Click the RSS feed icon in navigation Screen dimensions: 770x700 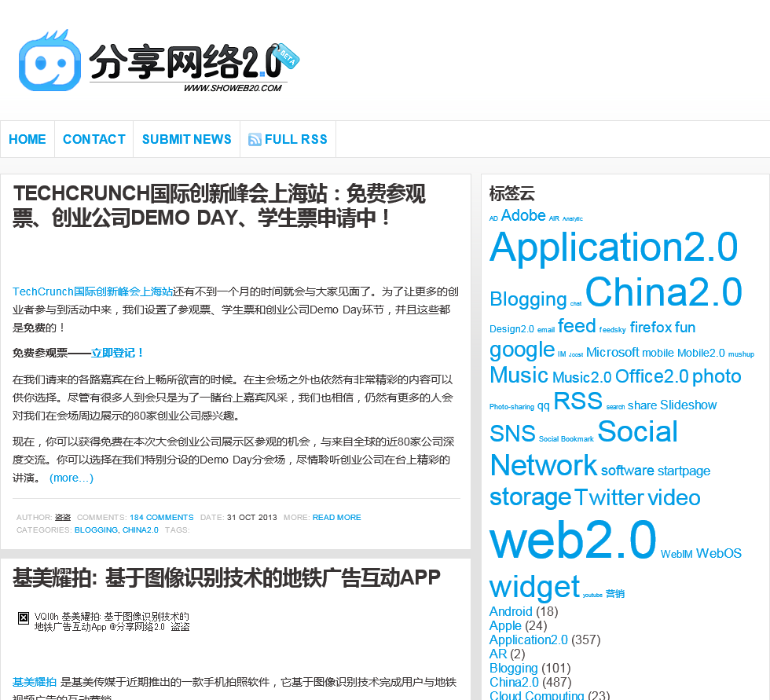[x=255, y=139]
